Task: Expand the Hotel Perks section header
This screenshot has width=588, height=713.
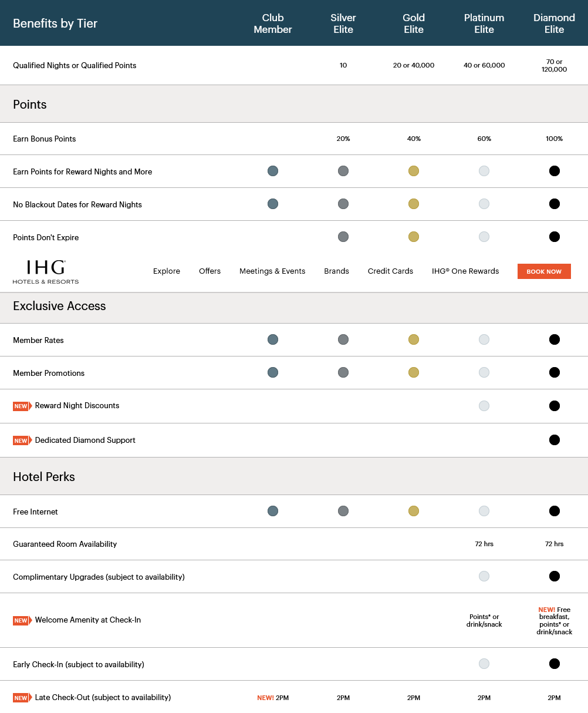Action: click(x=44, y=477)
